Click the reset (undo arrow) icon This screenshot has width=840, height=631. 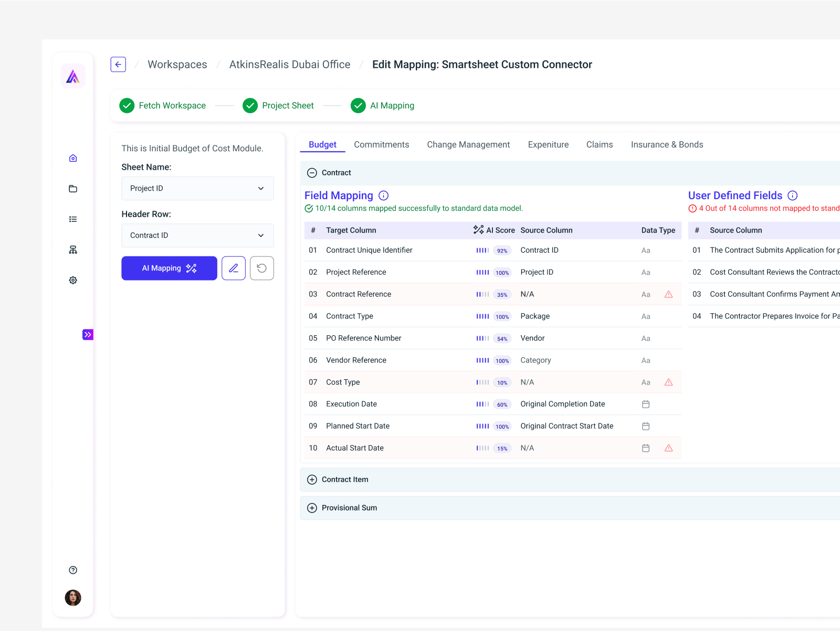(x=261, y=268)
